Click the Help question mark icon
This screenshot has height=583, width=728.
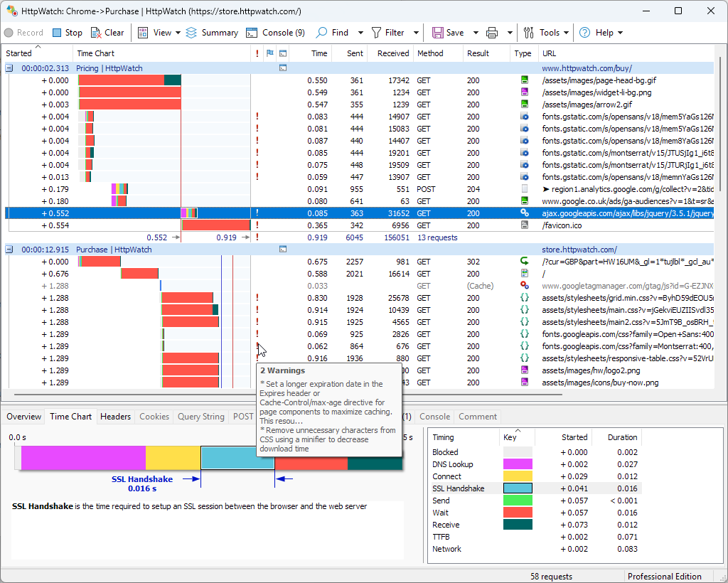coord(584,33)
